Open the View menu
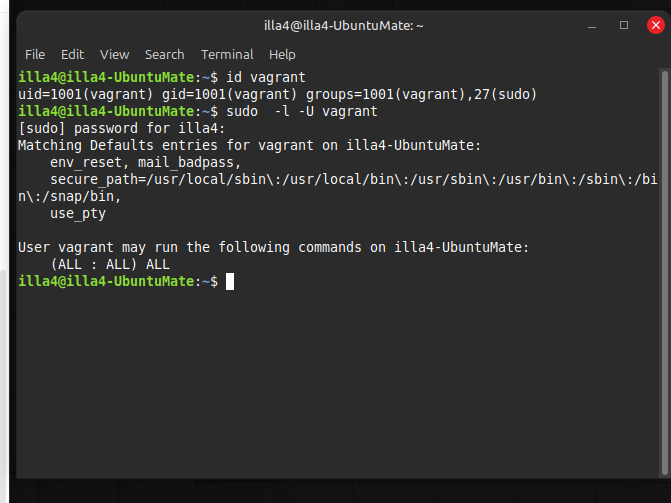This screenshot has height=503, width=671. click(114, 54)
